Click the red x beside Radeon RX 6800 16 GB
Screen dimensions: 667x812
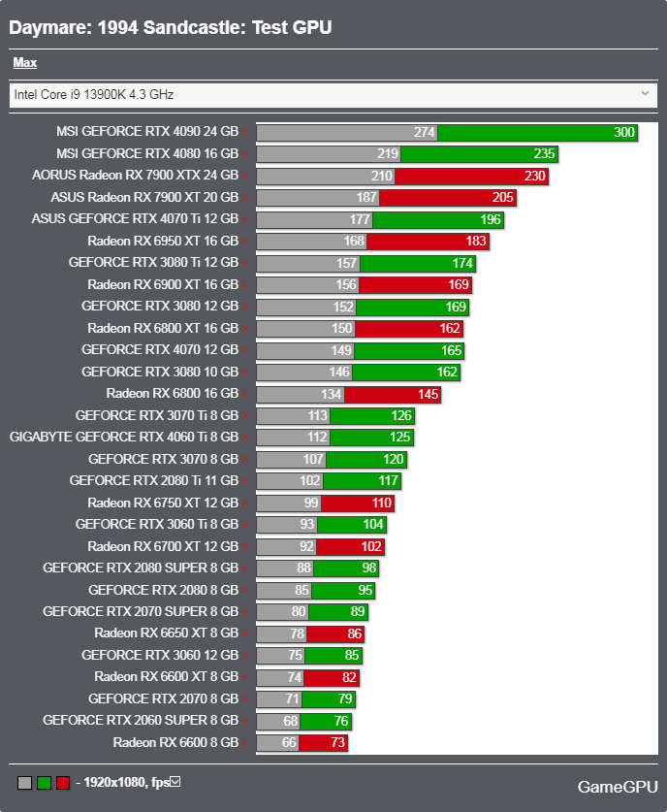(245, 395)
